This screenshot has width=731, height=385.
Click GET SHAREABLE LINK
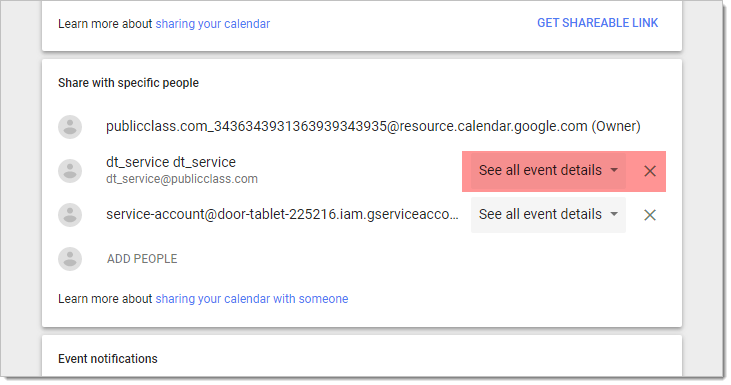(x=597, y=23)
